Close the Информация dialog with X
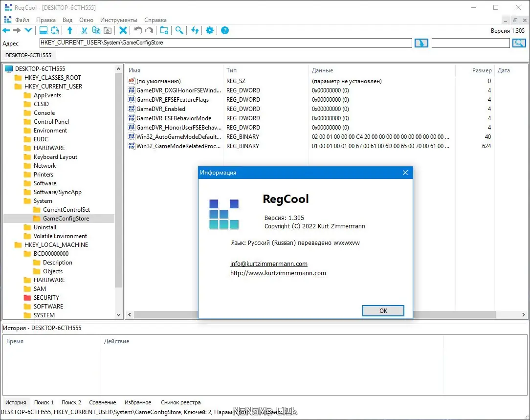 click(405, 173)
